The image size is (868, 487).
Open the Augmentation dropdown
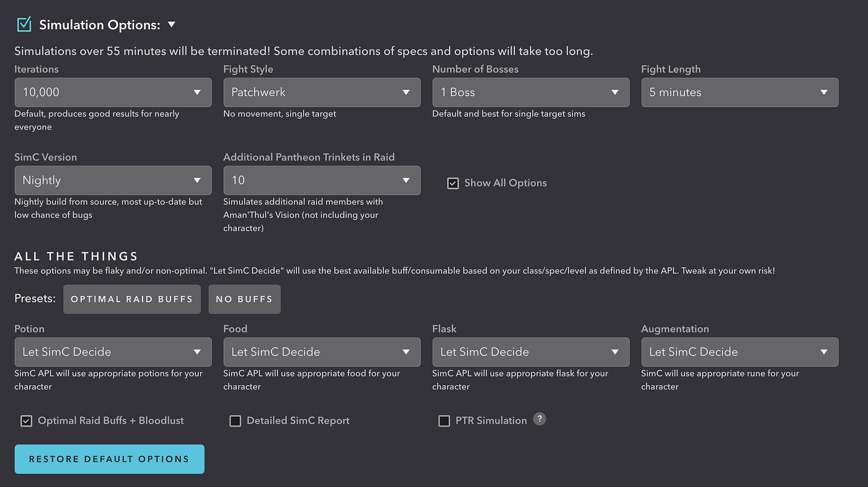click(739, 352)
